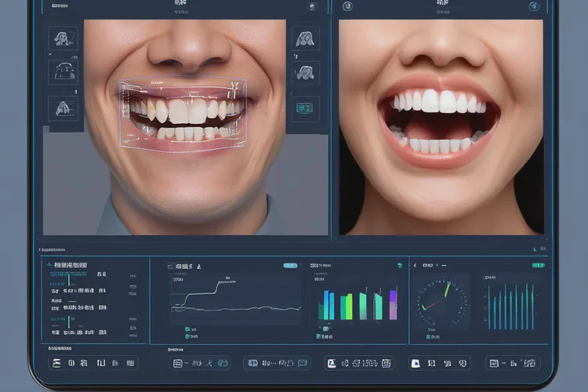Toggle the upper checkbox under the line chart
This screenshot has width=588, height=392.
[x=188, y=328]
